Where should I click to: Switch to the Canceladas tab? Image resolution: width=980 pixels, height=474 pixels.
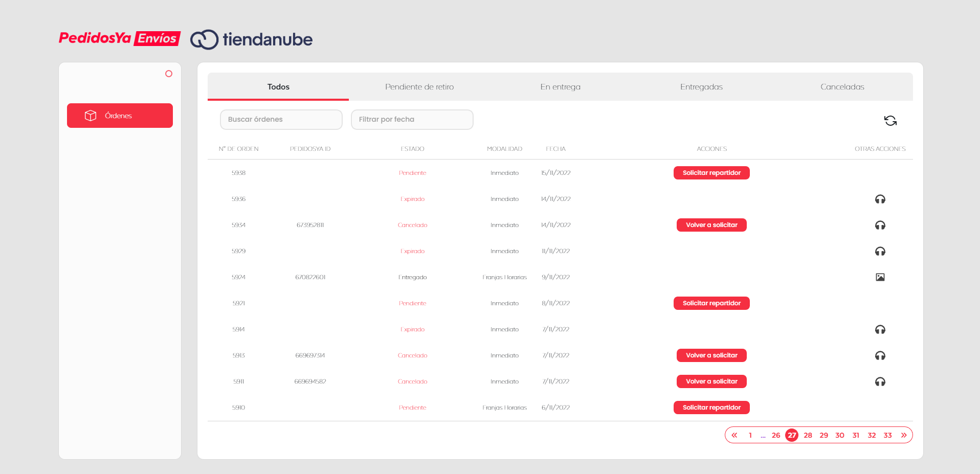coord(842,87)
